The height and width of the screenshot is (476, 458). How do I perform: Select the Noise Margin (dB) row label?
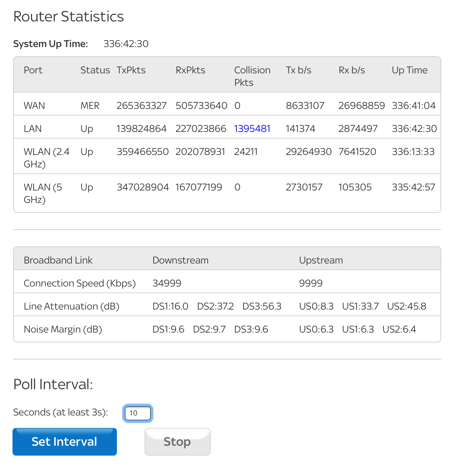(x=63, y=329)
